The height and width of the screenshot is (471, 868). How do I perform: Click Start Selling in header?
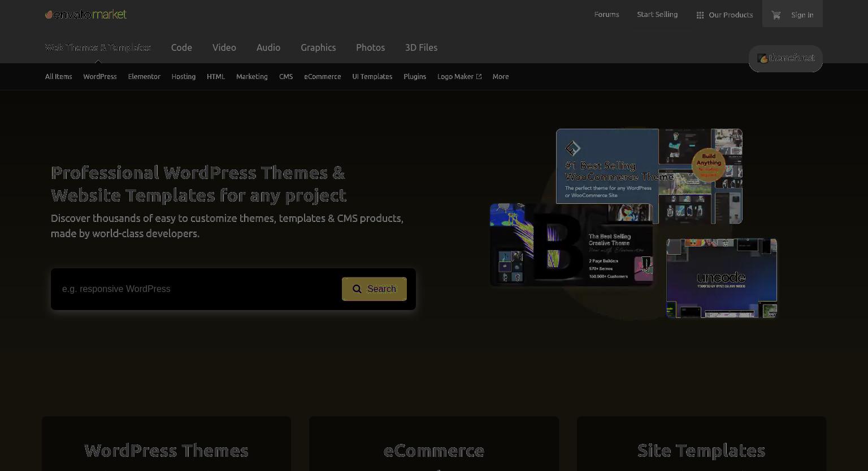[x=657, y=15]
